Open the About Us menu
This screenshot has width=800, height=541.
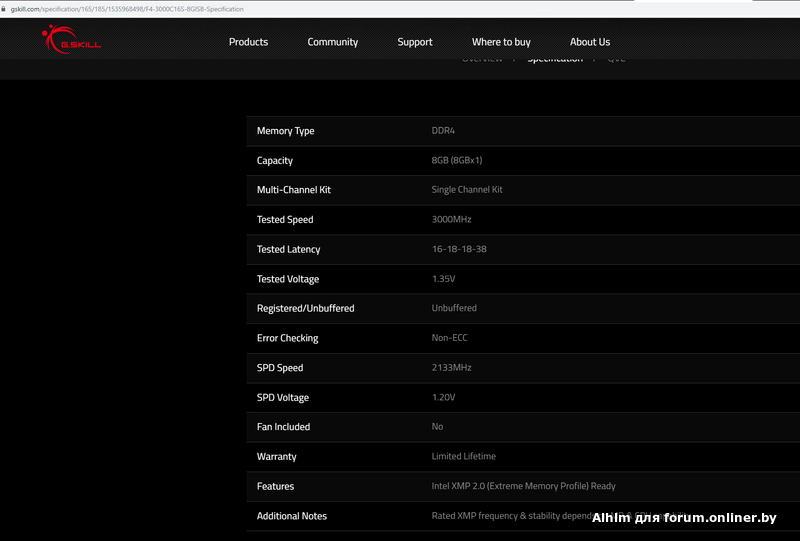589,42
